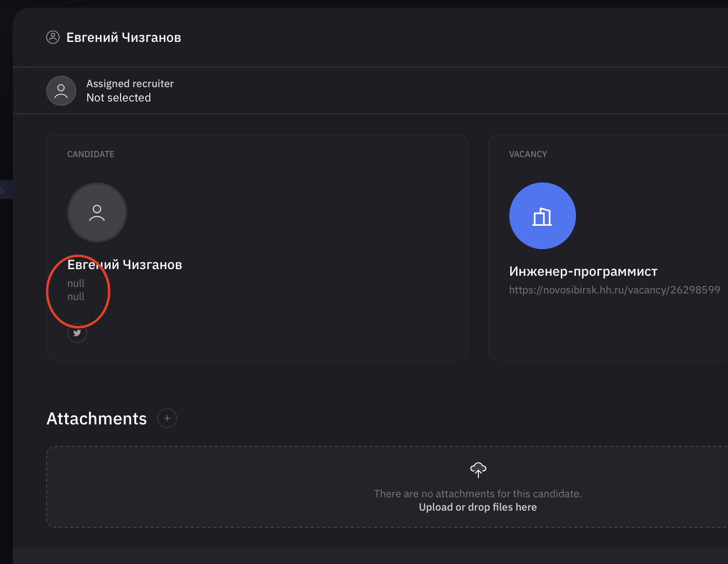Viewport: 728px width, 564px height.
Task: Click the candidate's circular avatar placeholder
Action: [97, 213]
